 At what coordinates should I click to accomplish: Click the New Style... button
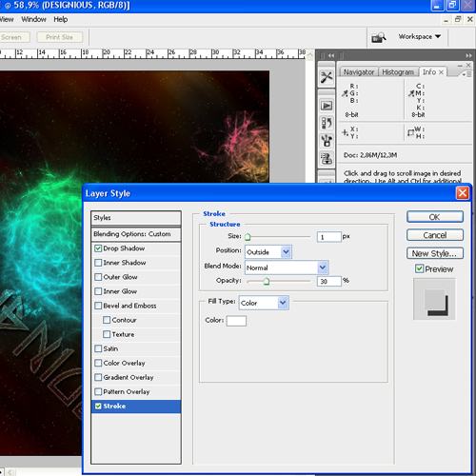tap(435, 253)
